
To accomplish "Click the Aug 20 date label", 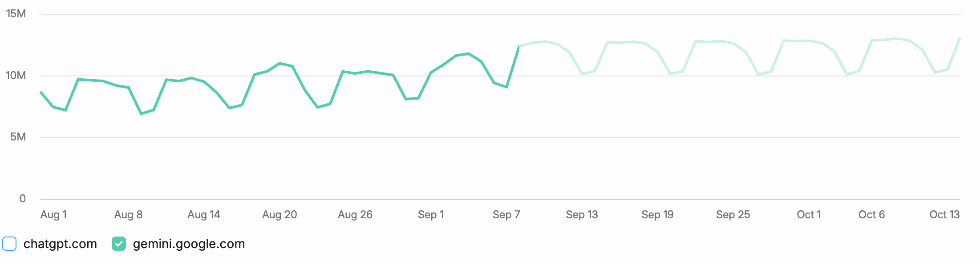I will pyautogui.click(x=279, y=215).
